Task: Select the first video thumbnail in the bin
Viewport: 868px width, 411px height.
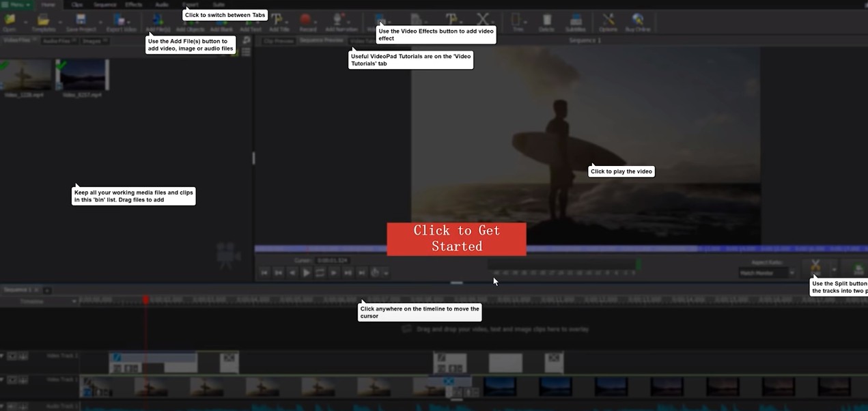Action: pyautogui.click(x=26, y=75)
